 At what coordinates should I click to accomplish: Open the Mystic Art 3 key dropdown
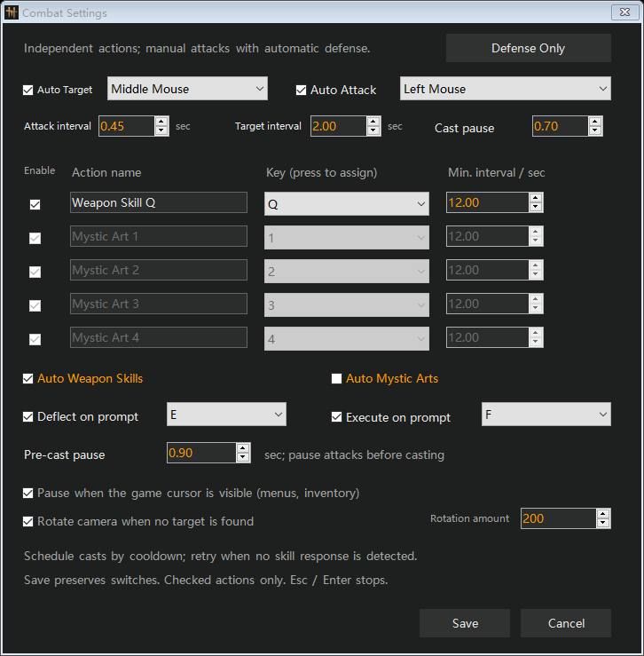(x=347, y=305)
